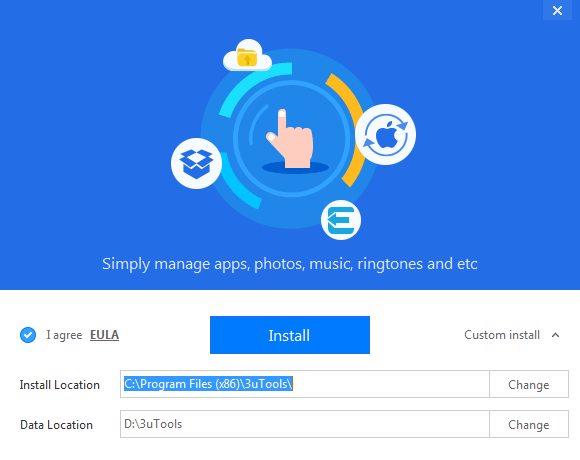Click the open box icon
Screen dimensions: 580x460
[196, 163]
